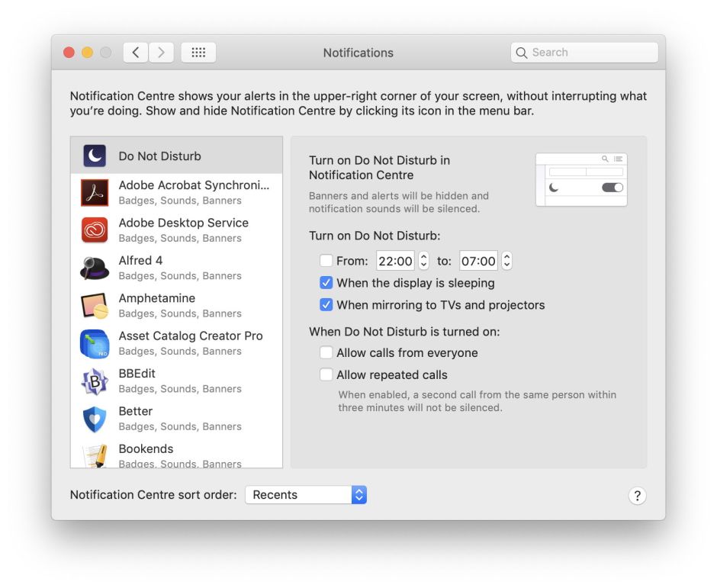Select the Adobe Acrobat Synchronizer icon
The image size is (717, 588).
(95, 193)
